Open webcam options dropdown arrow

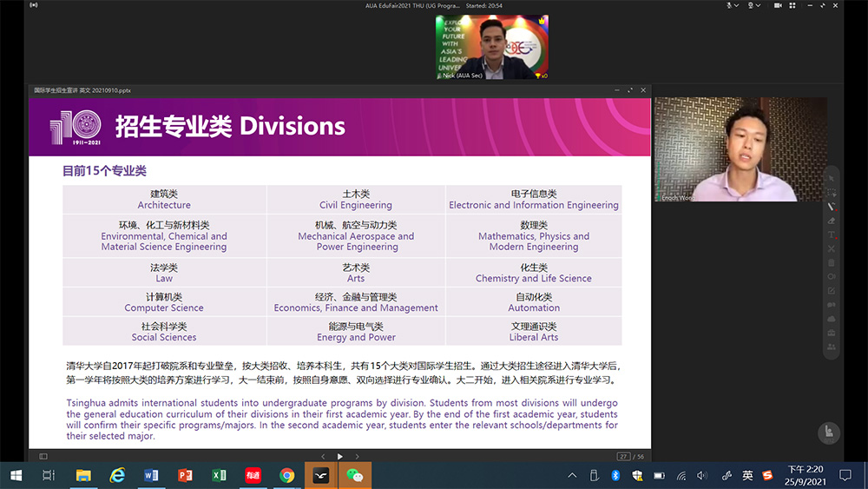(x=759, y=5)
